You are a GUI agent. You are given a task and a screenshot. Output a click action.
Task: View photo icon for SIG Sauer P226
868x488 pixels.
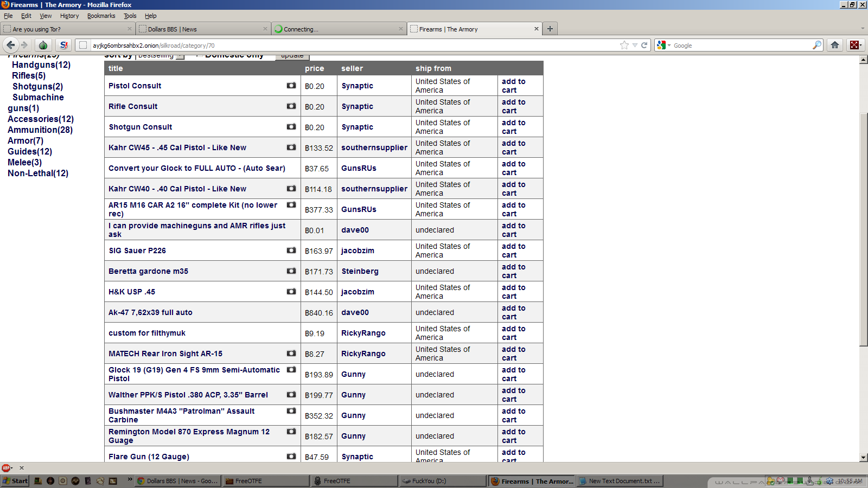[x=291, y=251]
